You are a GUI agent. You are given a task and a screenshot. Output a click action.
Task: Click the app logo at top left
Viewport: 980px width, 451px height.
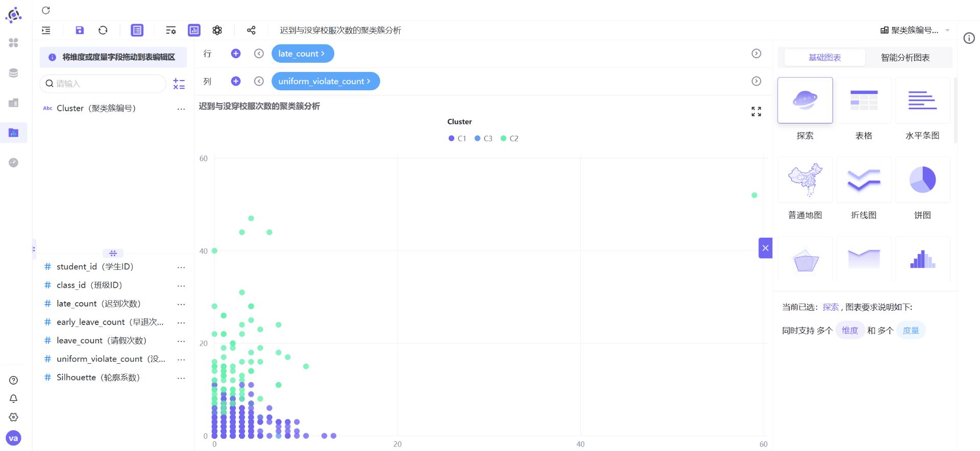coord(13,15)
